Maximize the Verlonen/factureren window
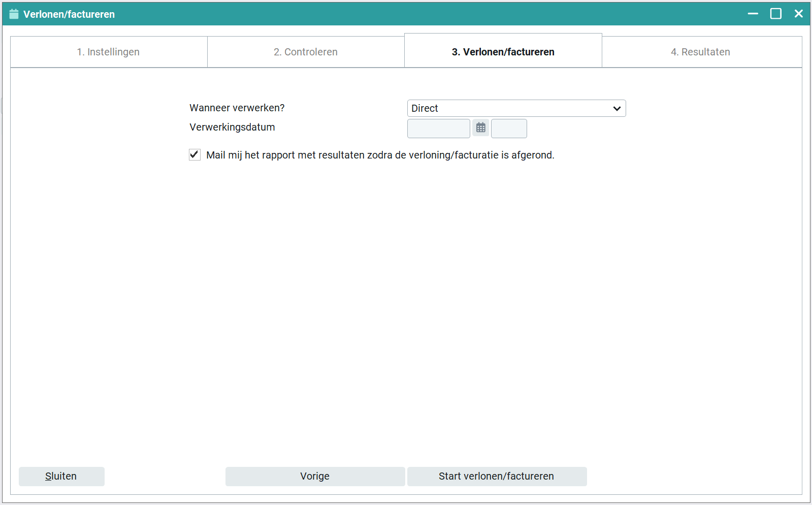 coord(775,14)
